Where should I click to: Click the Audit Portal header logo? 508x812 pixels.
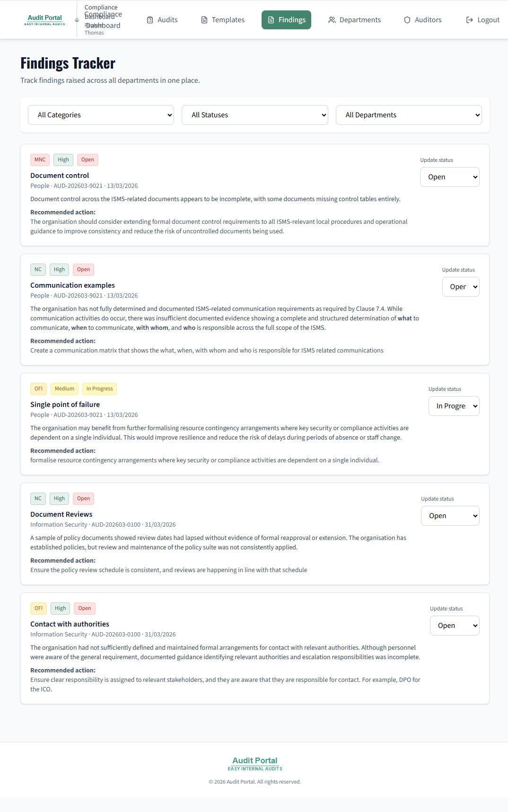tap(45, 20)
